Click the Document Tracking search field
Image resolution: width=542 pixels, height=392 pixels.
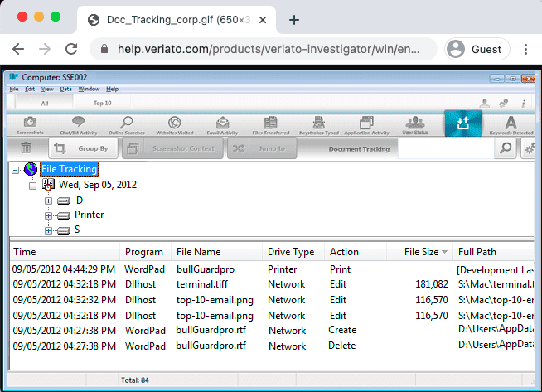447,148
